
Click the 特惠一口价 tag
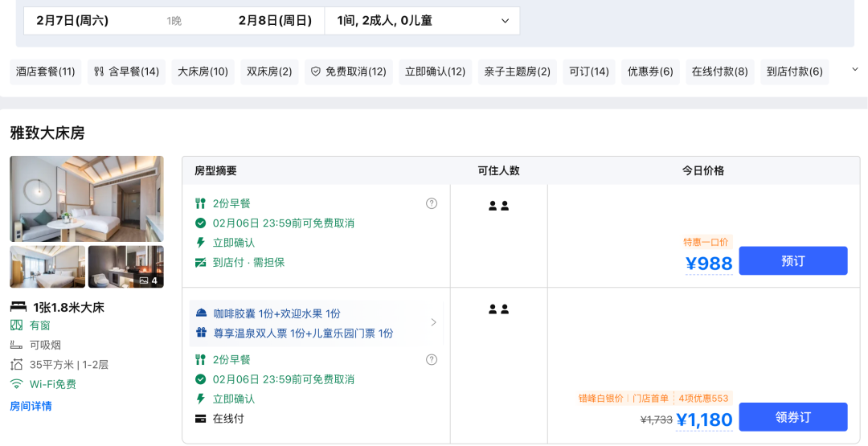click(x=706, y=242)
